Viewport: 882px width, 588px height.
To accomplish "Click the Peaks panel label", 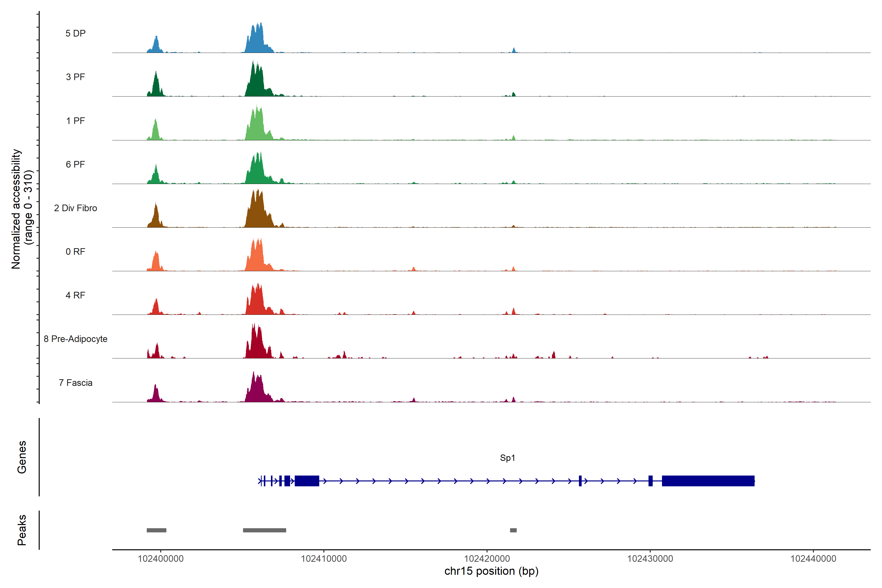I will pyautogui.click(x=22, y=530).
